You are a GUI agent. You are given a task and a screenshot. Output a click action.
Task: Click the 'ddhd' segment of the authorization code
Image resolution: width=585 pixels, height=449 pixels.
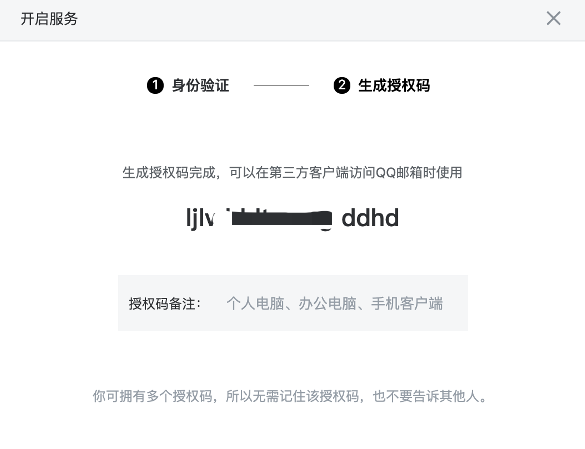point(370,218)
